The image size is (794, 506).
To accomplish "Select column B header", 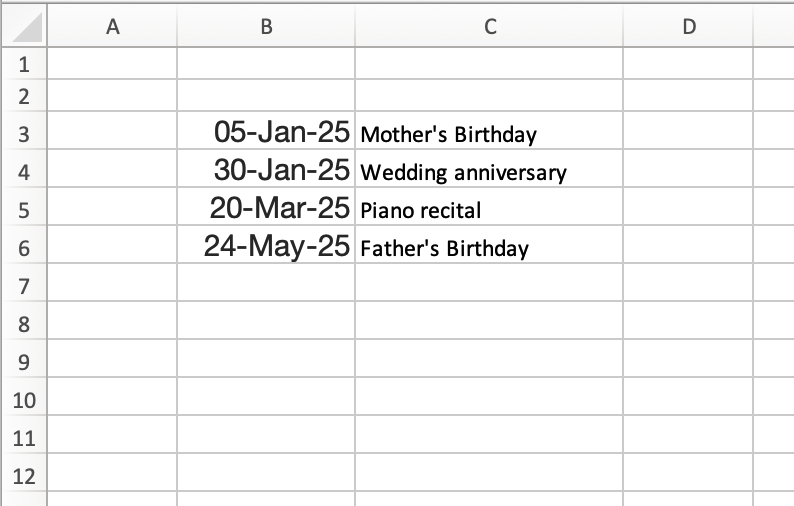I will (266, 26).
